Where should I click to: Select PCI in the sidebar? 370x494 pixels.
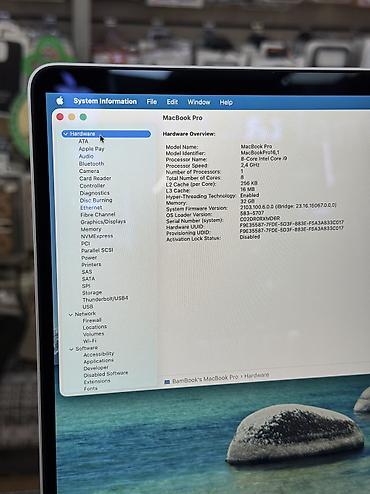tap(85, 243)
